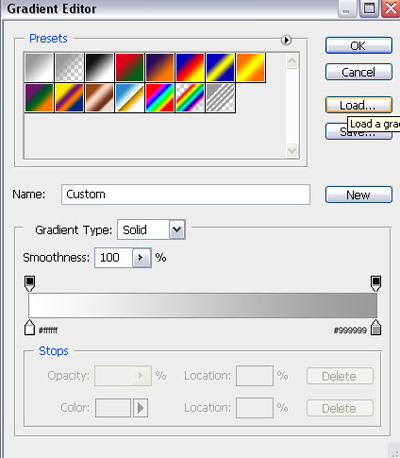Select the right opacity stop above gradient bar

tap(376, 283)
